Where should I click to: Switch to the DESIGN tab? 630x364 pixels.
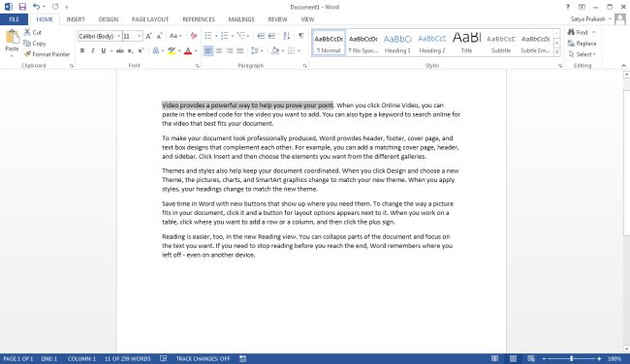109,19
